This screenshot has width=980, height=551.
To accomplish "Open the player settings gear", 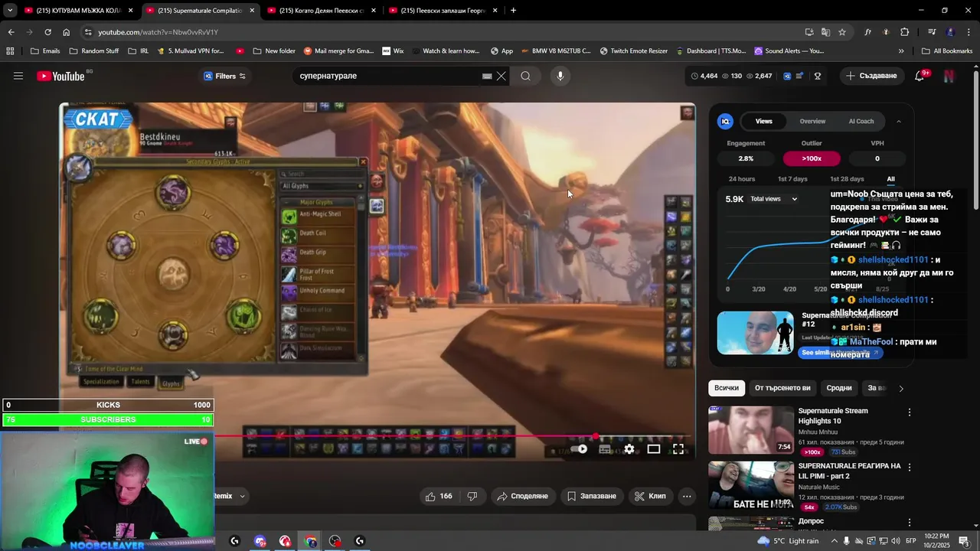I will (x=629, y=449).
